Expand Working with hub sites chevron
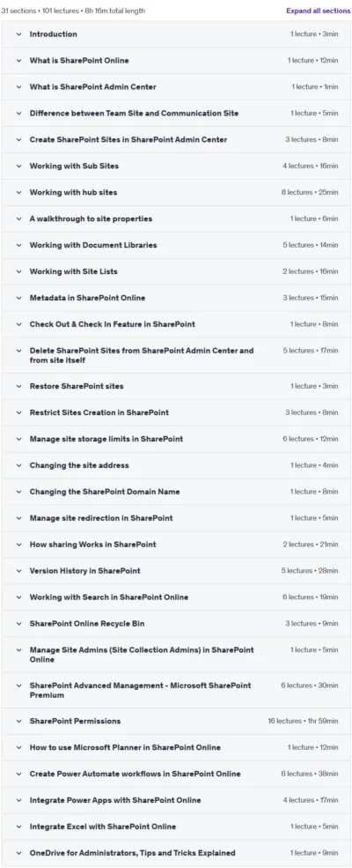 pyautogui.click(x=18, y=193)
